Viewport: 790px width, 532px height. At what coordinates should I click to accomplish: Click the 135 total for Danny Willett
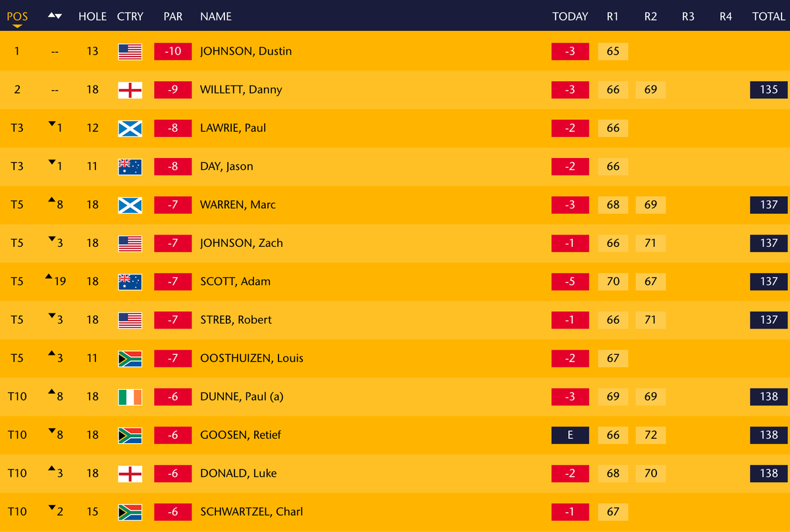tap(769, 90)
